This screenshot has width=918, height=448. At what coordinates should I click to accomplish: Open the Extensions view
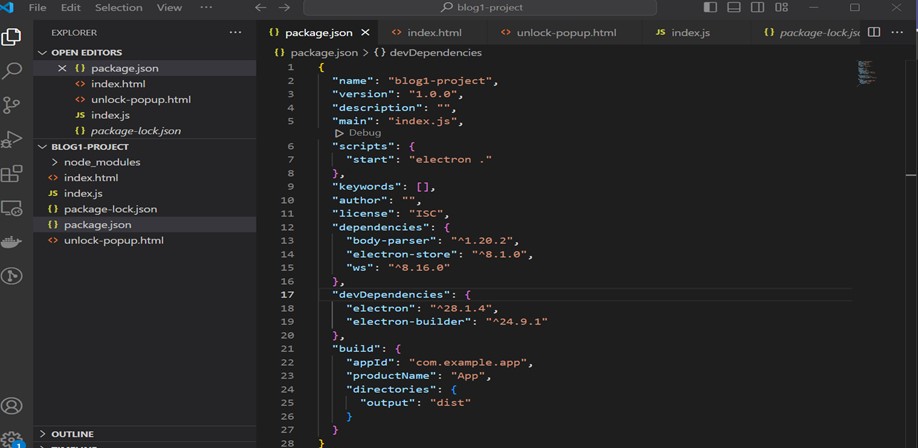coord(12,174)
